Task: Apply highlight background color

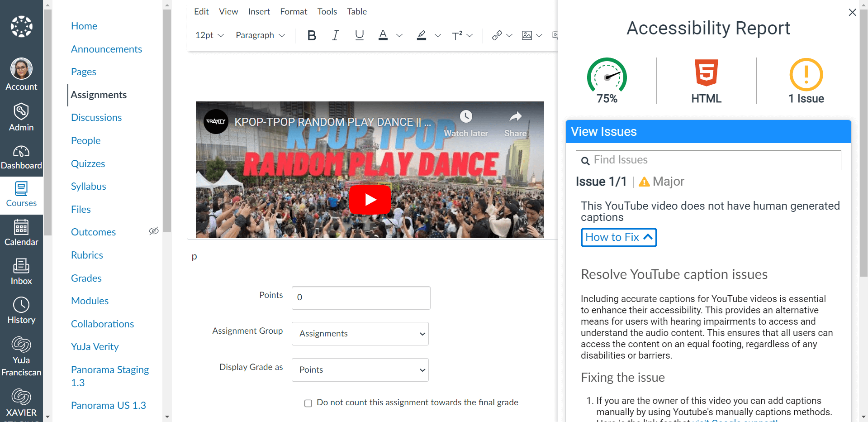Action: coord(422,35)
